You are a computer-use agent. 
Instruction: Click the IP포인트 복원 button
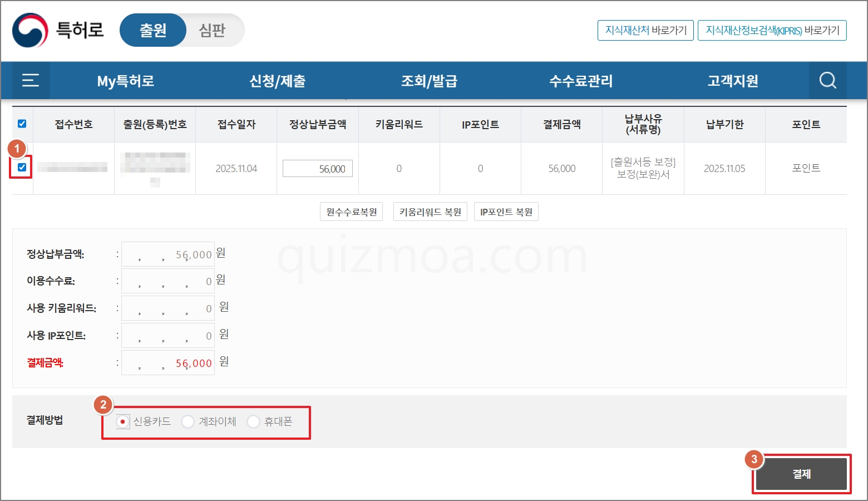pyautogui.click(x=506, y=212)
